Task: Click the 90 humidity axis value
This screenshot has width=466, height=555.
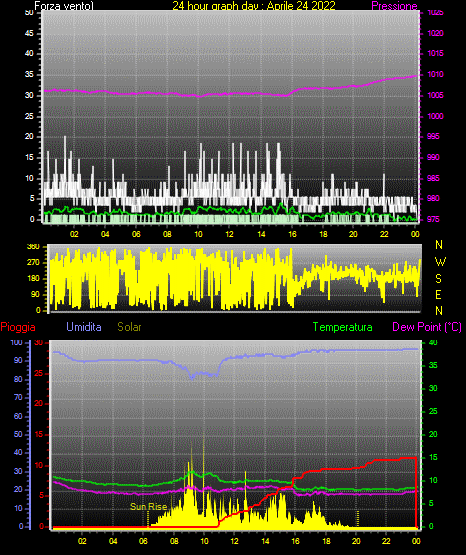Action: (18, 360)
